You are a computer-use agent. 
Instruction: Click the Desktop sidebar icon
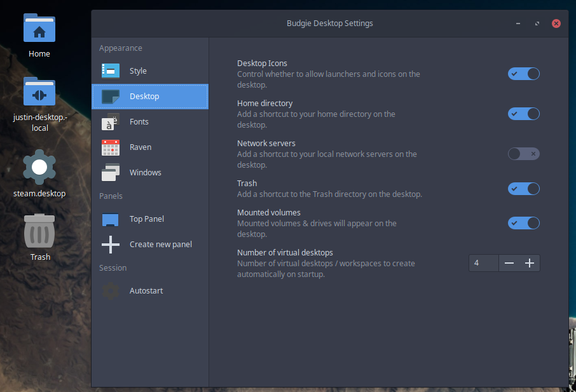111,97
